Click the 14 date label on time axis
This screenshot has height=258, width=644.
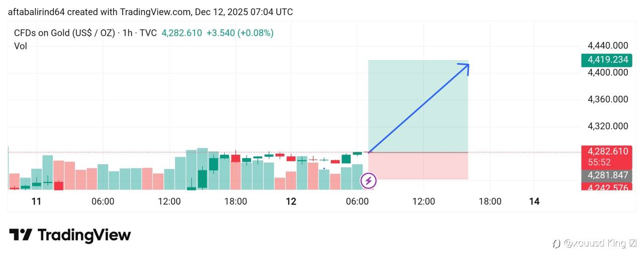click(x=534, y=202)
